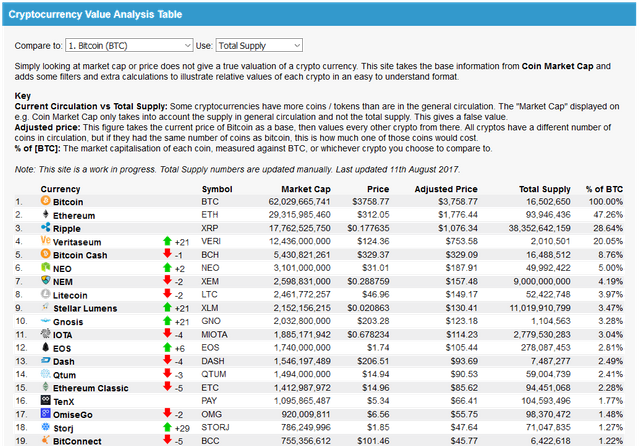Screen dimensions: 640x446
Task: Click the EOS coin icon
Action: click(x=45, y=347)
